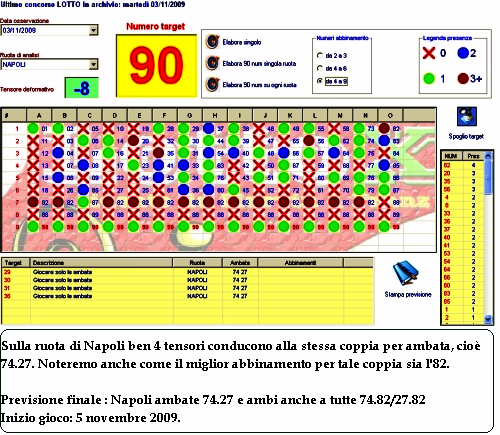Click the blue legend circle for 2
Screen dimensions: 500x435
coord(463,53)
